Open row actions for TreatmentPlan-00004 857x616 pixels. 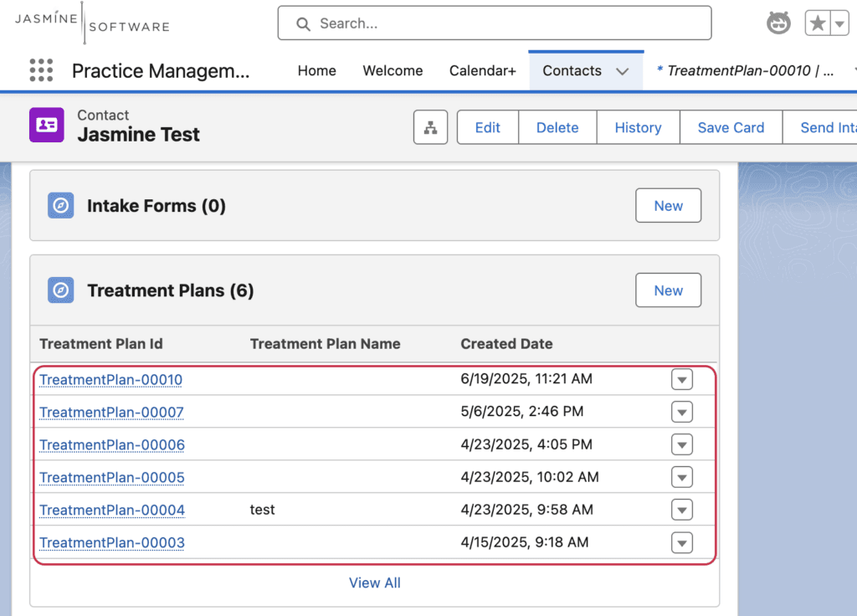point(682,510)
